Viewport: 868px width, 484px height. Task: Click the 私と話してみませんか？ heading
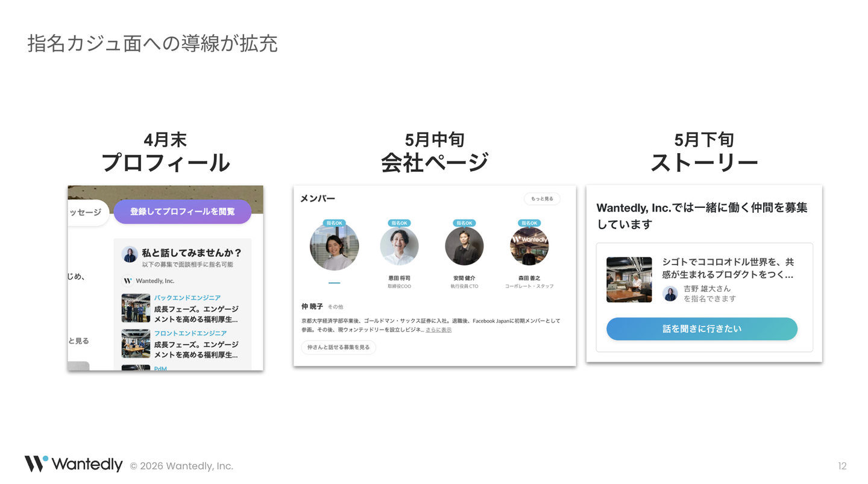pos(192,253)
